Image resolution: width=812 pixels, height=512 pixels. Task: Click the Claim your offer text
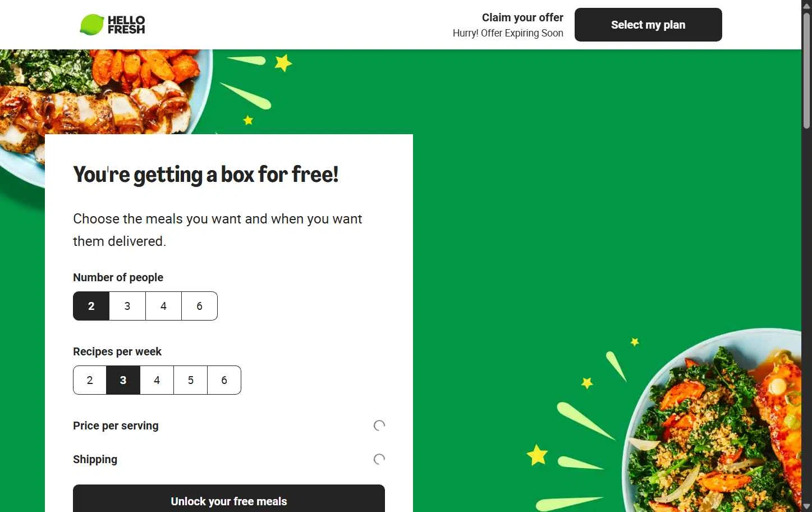522,17
